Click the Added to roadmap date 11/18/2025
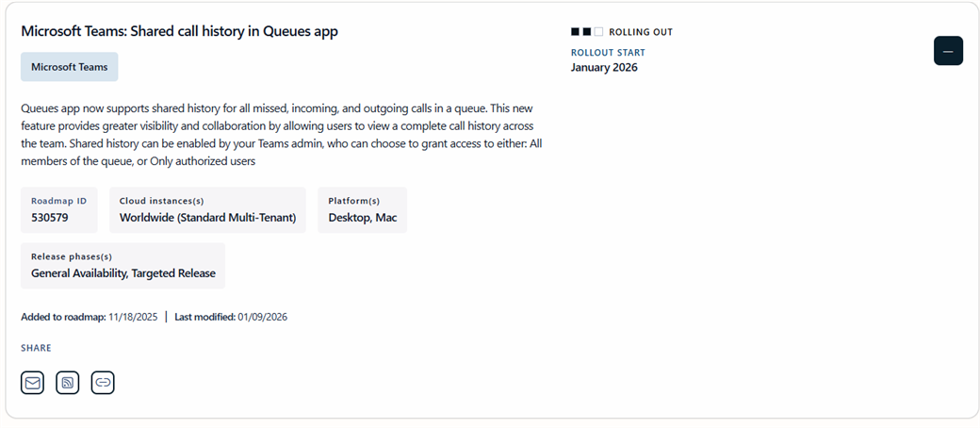 pos(135,317)
